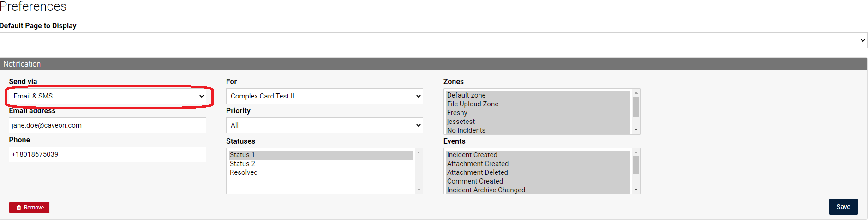
Task: Click the Phone number input field
Action: point(108,154)
